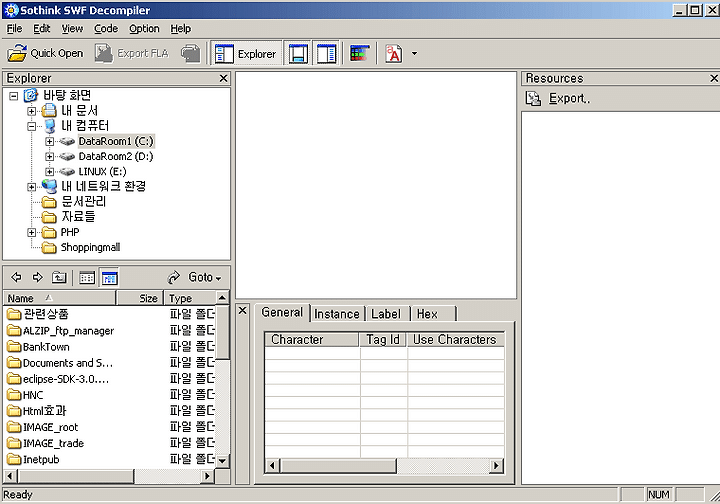Click the 내 컴퓨터 computer icon
720x504 pixels.
(50, 126)
